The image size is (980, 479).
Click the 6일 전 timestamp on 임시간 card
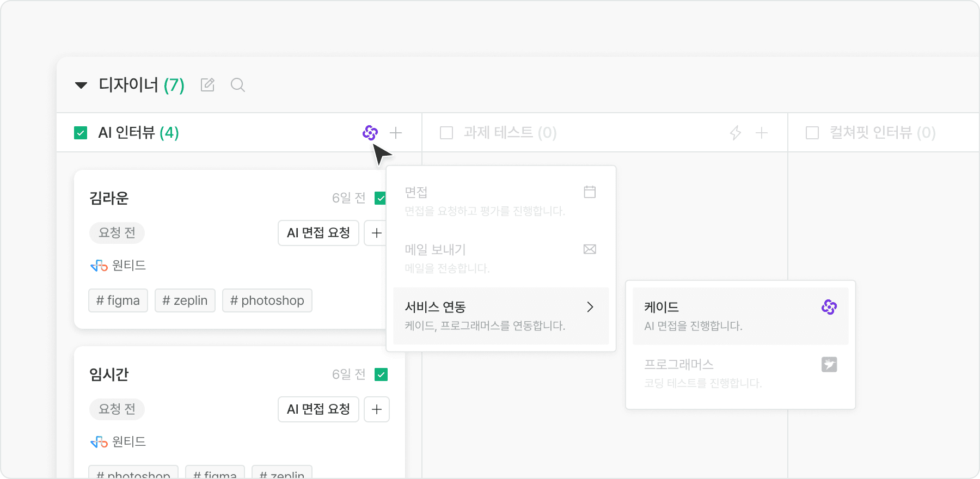[x=349, y=374]
